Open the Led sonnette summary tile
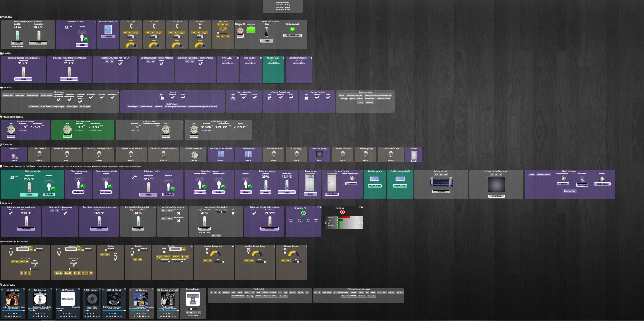The image size is (644, 321). [x=39, y=155]
